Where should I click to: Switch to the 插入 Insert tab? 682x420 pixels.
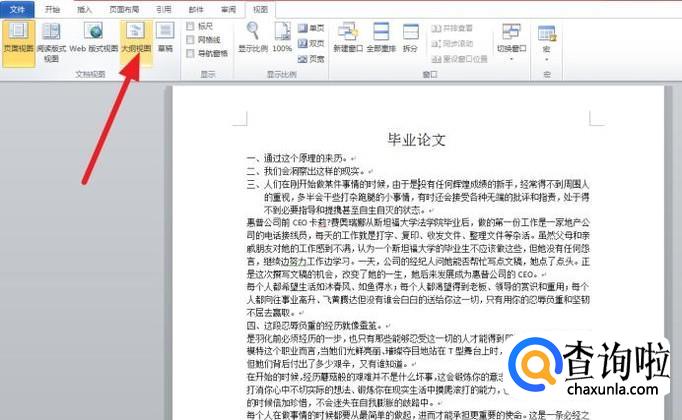tap(84, 9)
